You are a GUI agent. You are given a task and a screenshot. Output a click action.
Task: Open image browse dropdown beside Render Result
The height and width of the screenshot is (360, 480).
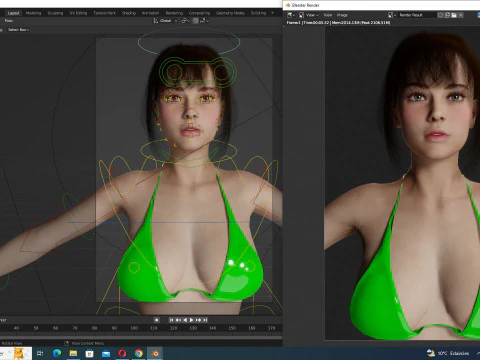click(392, 15)
